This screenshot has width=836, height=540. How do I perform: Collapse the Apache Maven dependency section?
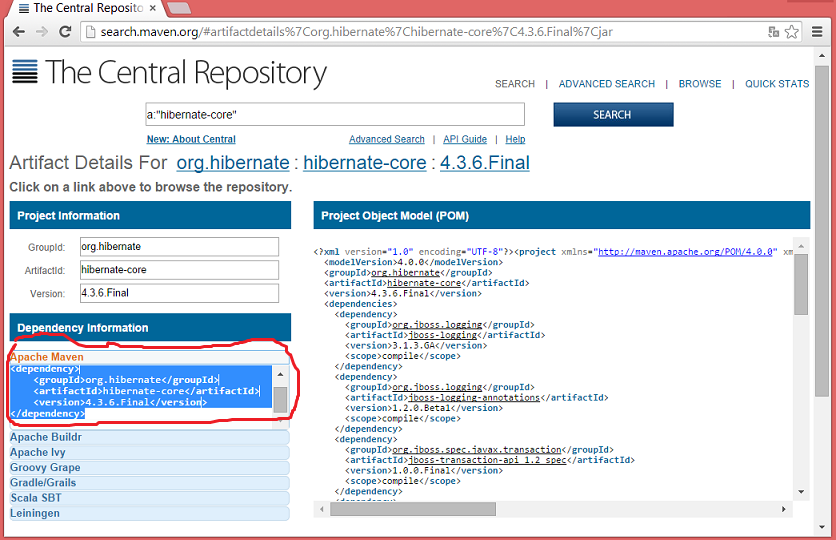(149, 357)
